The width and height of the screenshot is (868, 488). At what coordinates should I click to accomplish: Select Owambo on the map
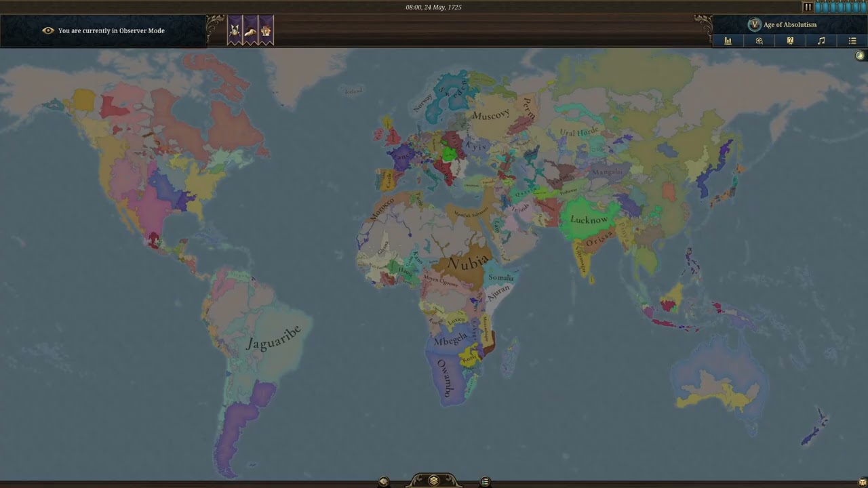[x=443, y=378]
